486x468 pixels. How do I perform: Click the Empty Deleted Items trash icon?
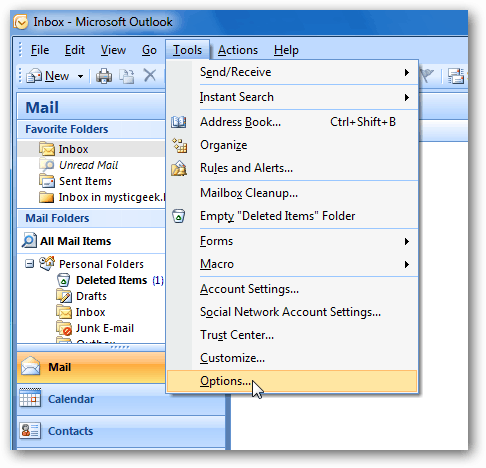[179, 216]
